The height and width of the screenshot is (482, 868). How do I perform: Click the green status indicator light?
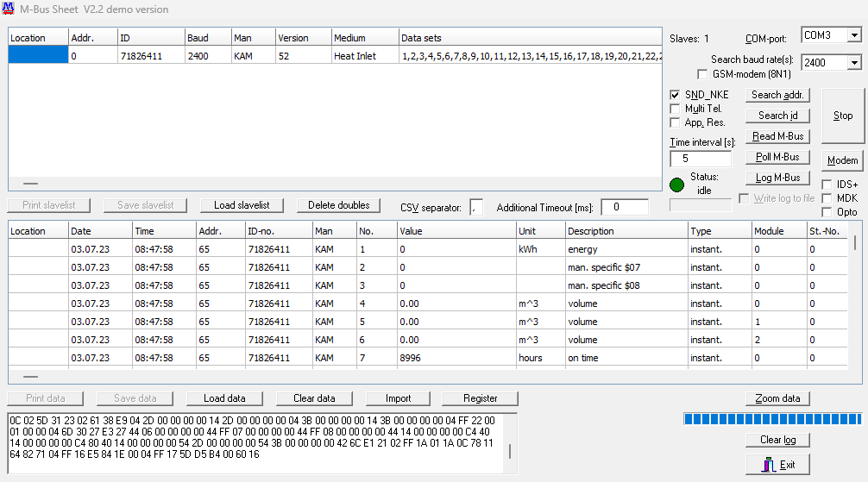(677, 184)
